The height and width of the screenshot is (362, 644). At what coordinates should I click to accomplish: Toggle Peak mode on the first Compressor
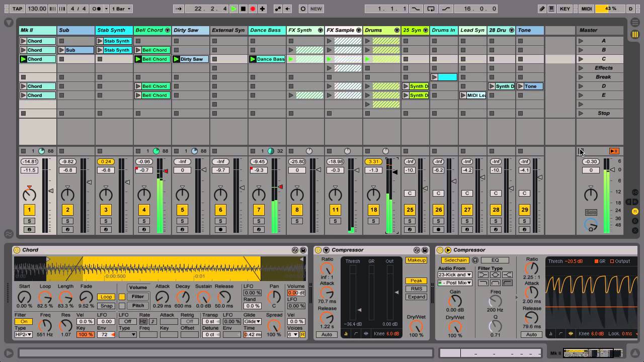(416, 281)
